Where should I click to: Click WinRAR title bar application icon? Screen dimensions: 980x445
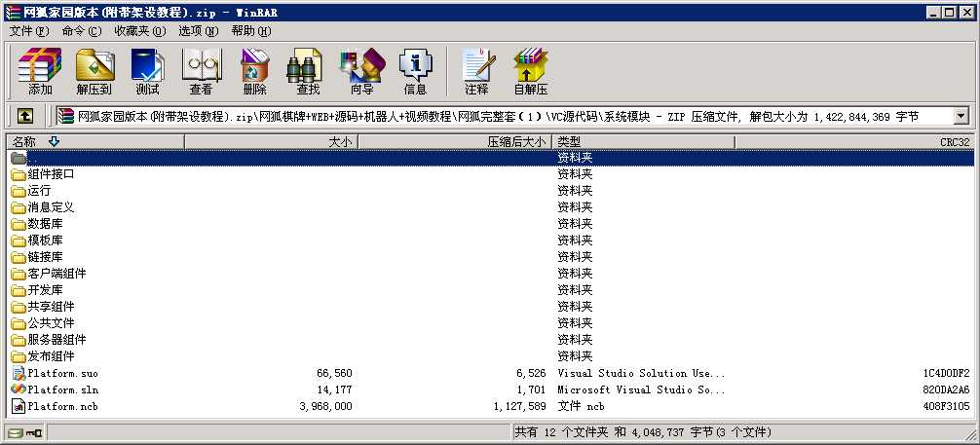13,13
